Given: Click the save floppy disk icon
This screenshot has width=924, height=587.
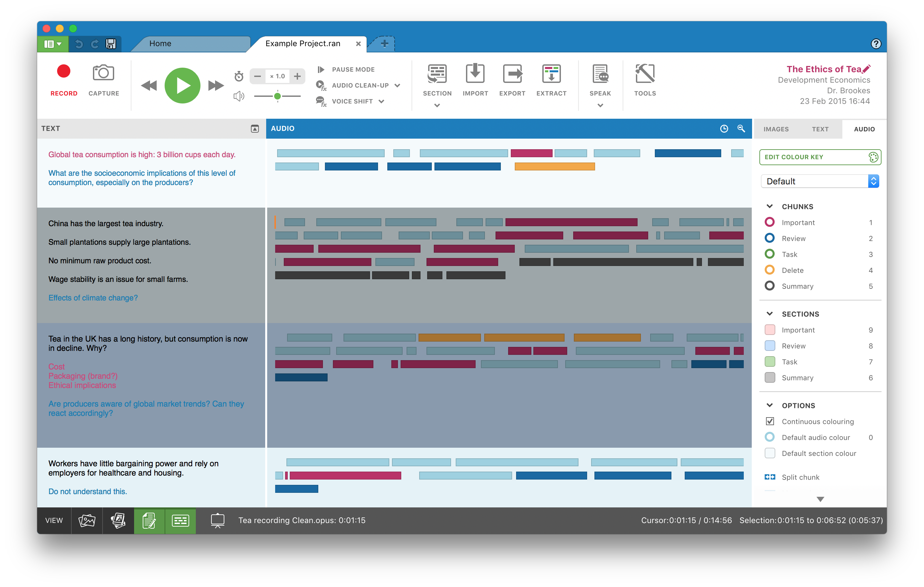Looking at the screenshot, I should click(x=111, y=44).
